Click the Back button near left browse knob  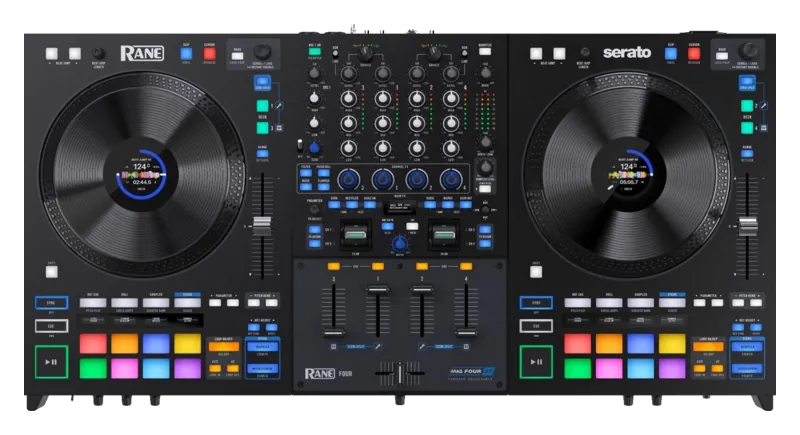click(237, 56)
